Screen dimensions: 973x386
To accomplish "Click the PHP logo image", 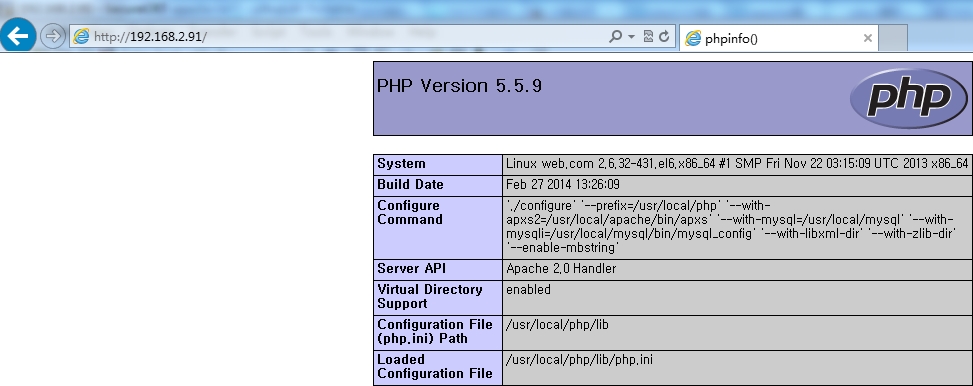I will point(908,98).
